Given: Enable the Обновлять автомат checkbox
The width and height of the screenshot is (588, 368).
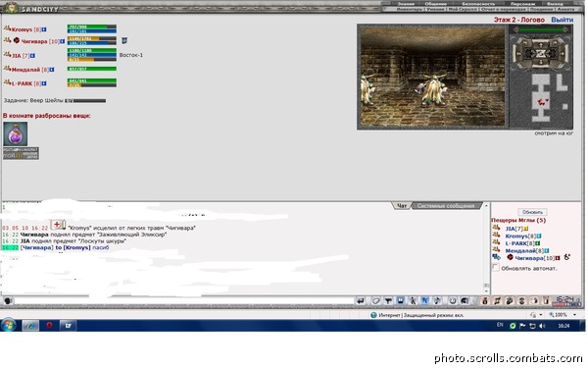Looking at the screenshot, I should pyautogui.click(x=496, y=267).
